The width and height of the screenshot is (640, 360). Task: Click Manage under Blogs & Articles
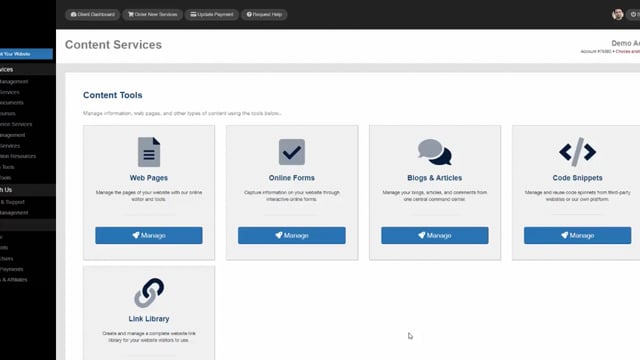[x=435, y=236]
